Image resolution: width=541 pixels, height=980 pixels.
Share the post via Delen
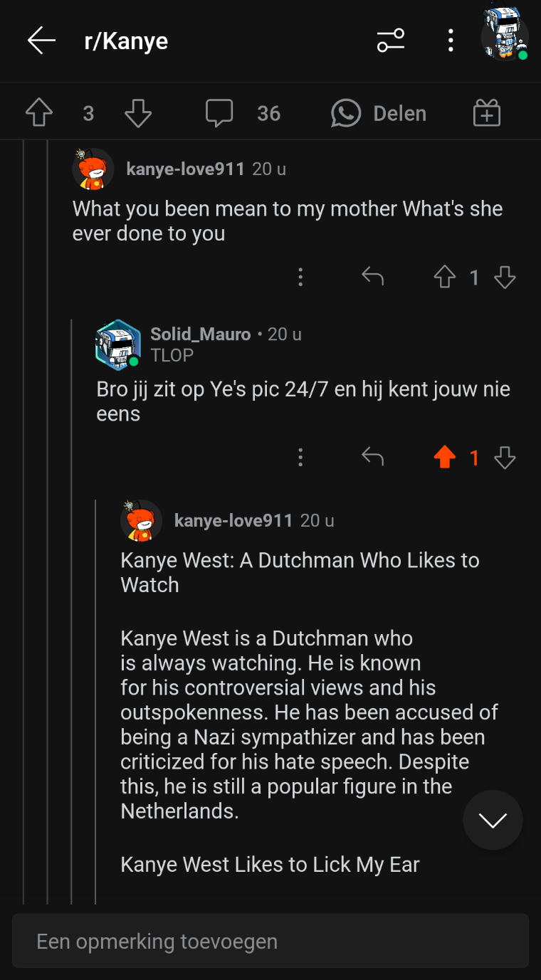coord(379,113)
